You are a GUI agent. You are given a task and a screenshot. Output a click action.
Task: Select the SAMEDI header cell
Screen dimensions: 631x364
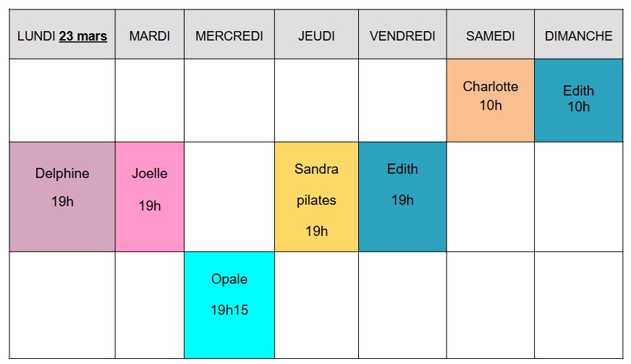point(490,35)
